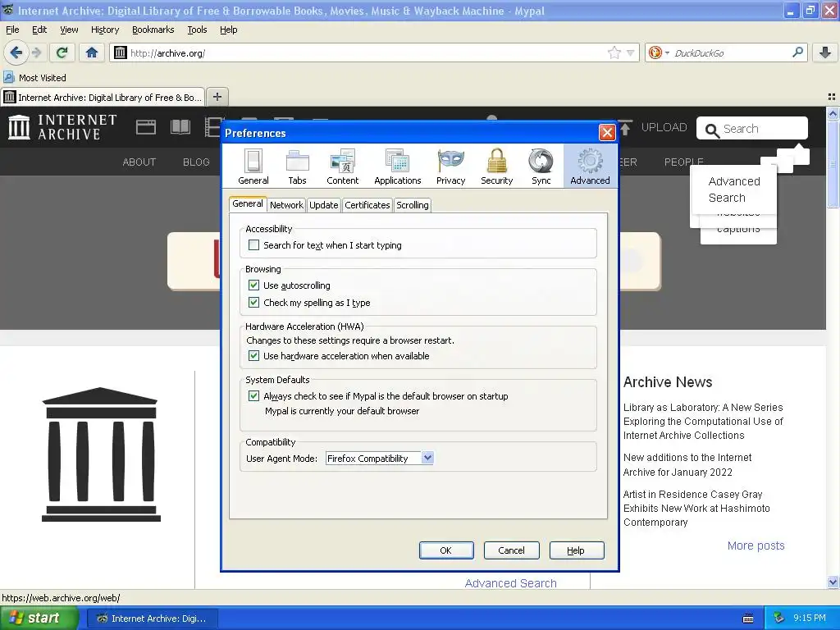Open the Edit menu
This screenshot has width=840, height=630.
(x=39, y=30)
